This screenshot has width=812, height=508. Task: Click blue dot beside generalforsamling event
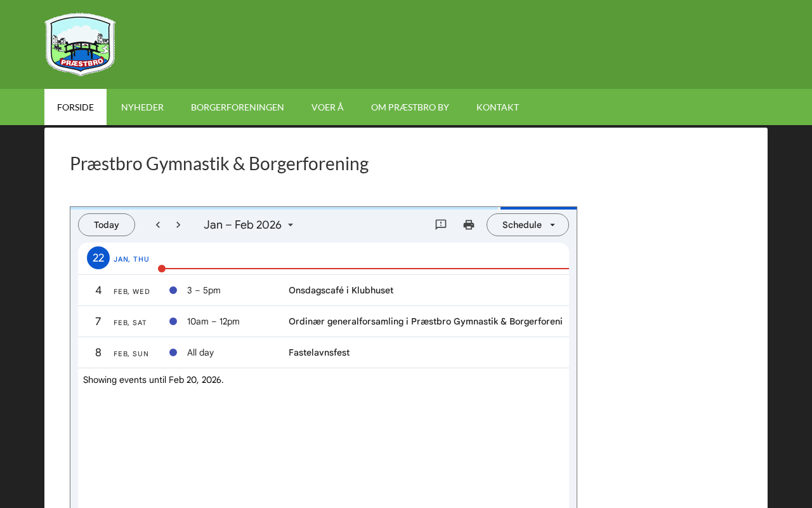[173, 321]
